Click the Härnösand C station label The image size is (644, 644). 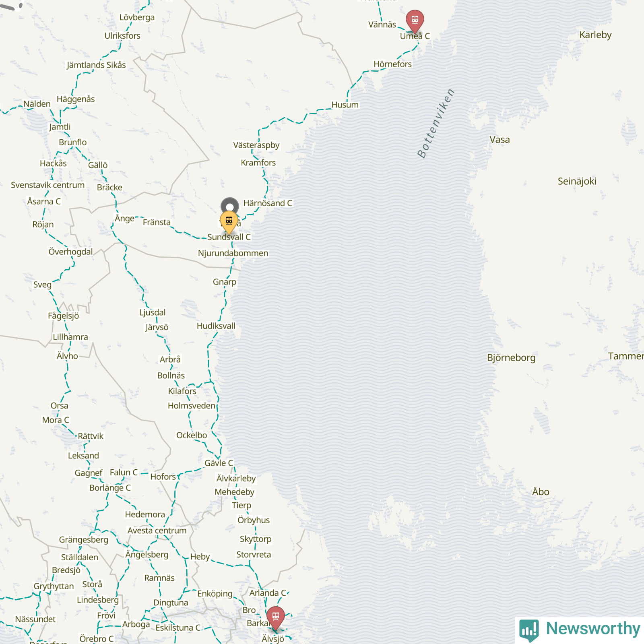coord(268,203)
